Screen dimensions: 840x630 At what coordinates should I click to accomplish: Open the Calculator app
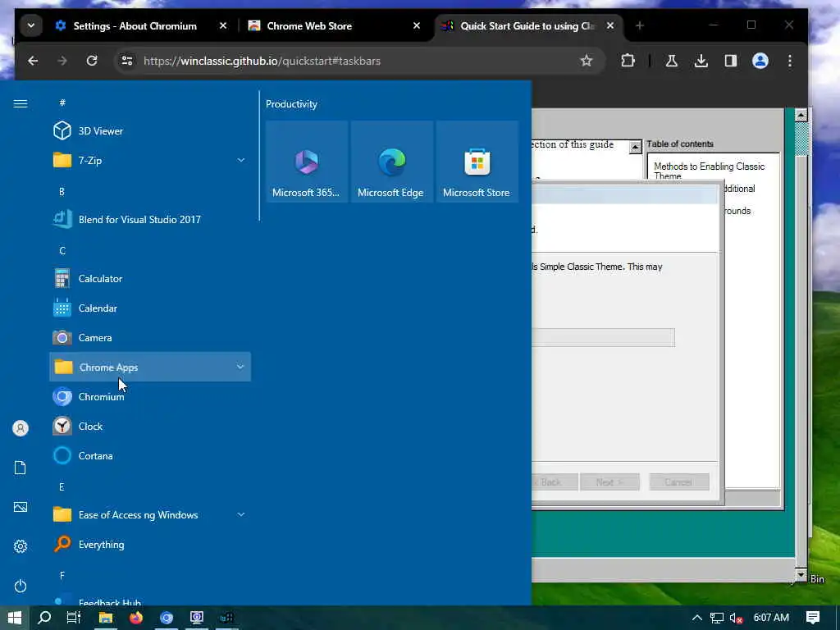click(x=150, y=279)
